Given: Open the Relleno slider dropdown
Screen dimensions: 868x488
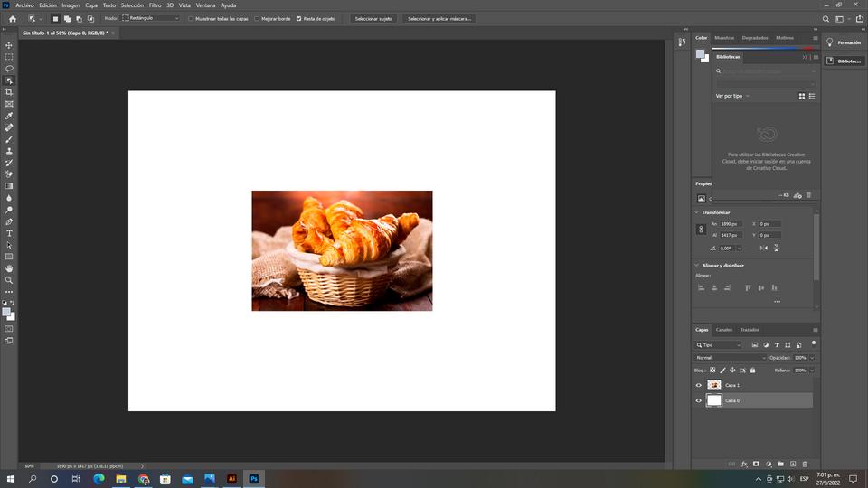Looking at the screenshot, I should (812, 371).
